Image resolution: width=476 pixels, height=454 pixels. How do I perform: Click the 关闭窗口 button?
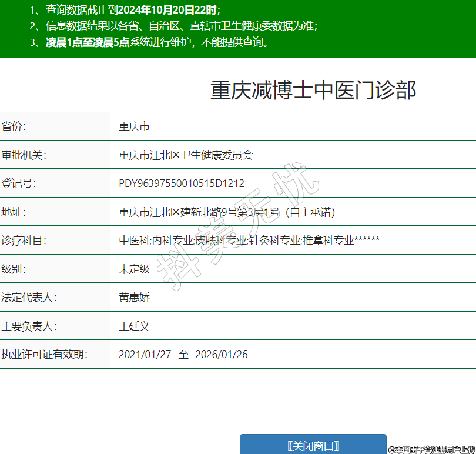(x=313, y=445)
